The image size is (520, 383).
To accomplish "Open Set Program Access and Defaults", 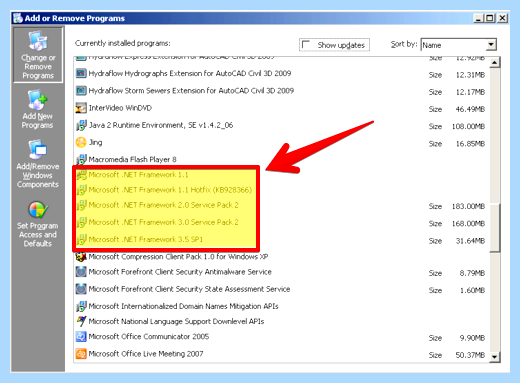I will (x=38, y=224).
